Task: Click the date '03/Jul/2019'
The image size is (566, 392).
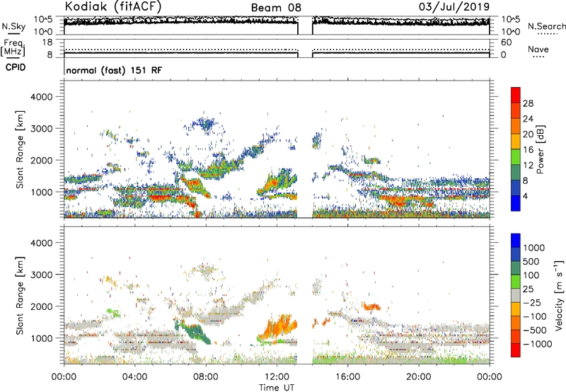Action: point(454,6)
